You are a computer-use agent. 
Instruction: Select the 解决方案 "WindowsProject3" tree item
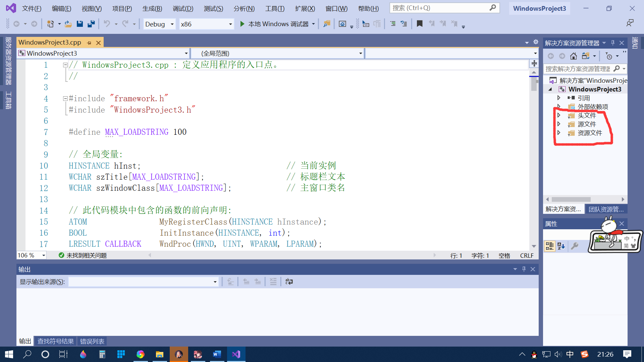coord(588,80)
